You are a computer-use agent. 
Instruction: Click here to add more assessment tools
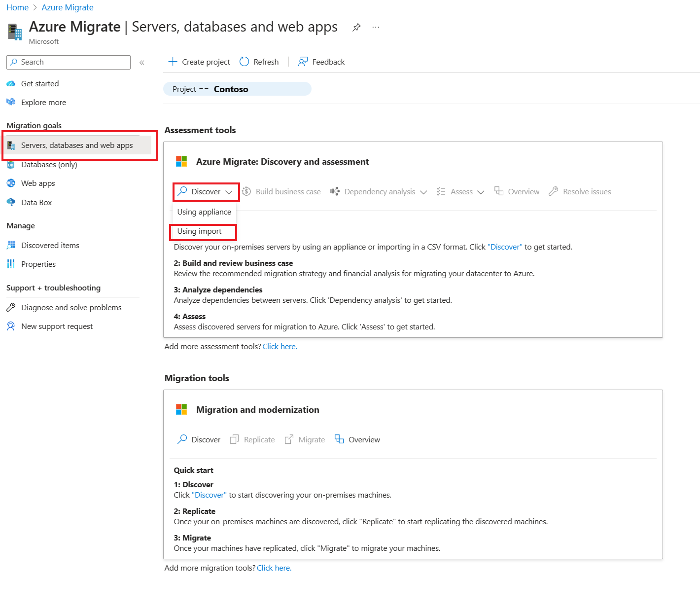pyautogui.click(x=280, y=346)
